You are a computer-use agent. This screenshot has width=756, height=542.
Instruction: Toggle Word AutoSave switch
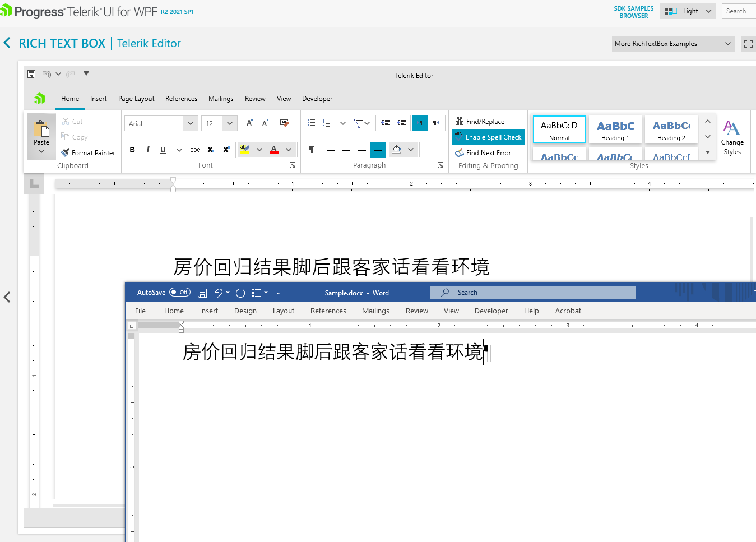pos(180,292)
